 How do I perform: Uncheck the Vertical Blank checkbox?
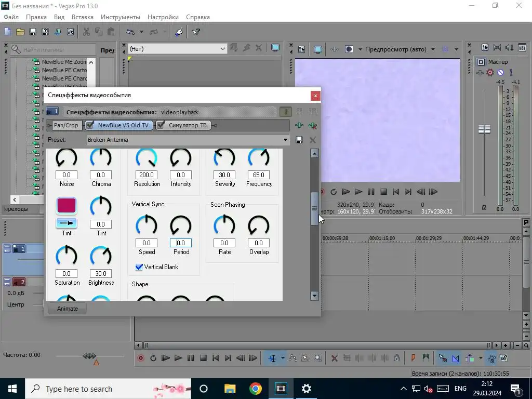pos(139,267)
